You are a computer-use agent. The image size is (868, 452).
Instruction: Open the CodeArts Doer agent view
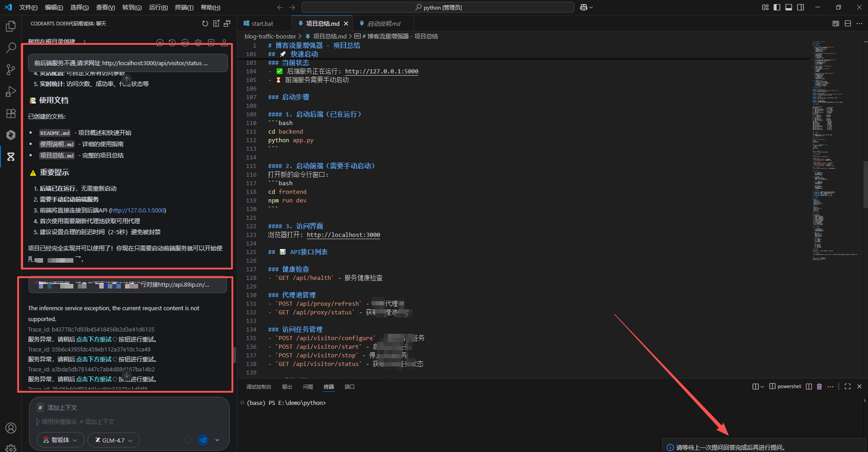[x=11, y=157]
